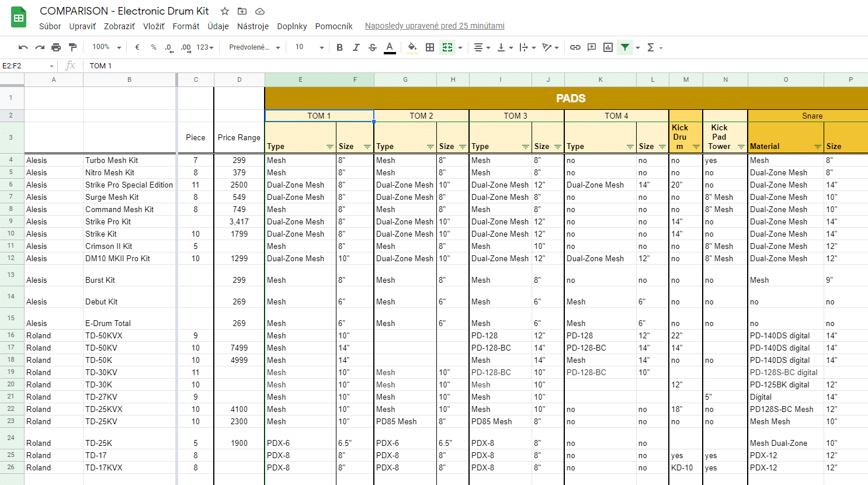
Task: Toggle italic formatting
Action: click(356, 47)
